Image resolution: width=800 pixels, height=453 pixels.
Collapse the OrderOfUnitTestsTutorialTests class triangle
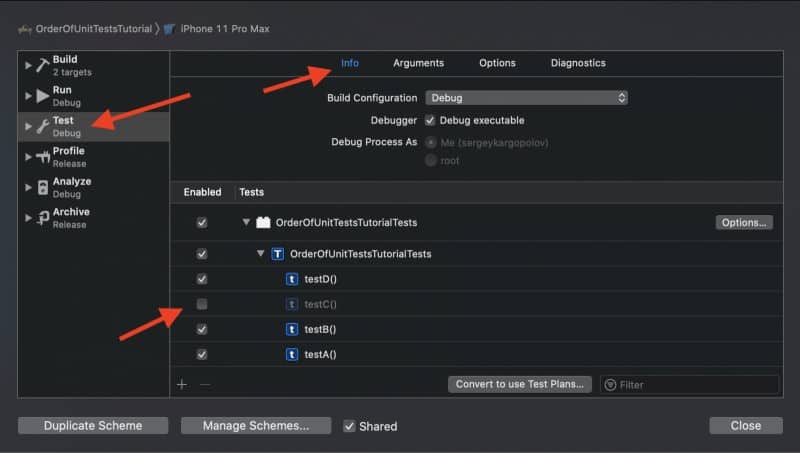261,253
